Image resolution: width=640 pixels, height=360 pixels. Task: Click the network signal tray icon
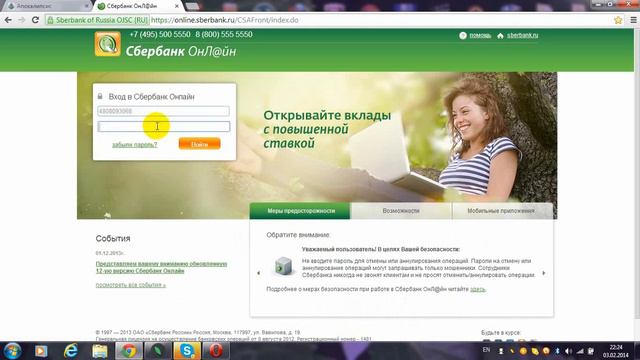(x=580, y=351)
